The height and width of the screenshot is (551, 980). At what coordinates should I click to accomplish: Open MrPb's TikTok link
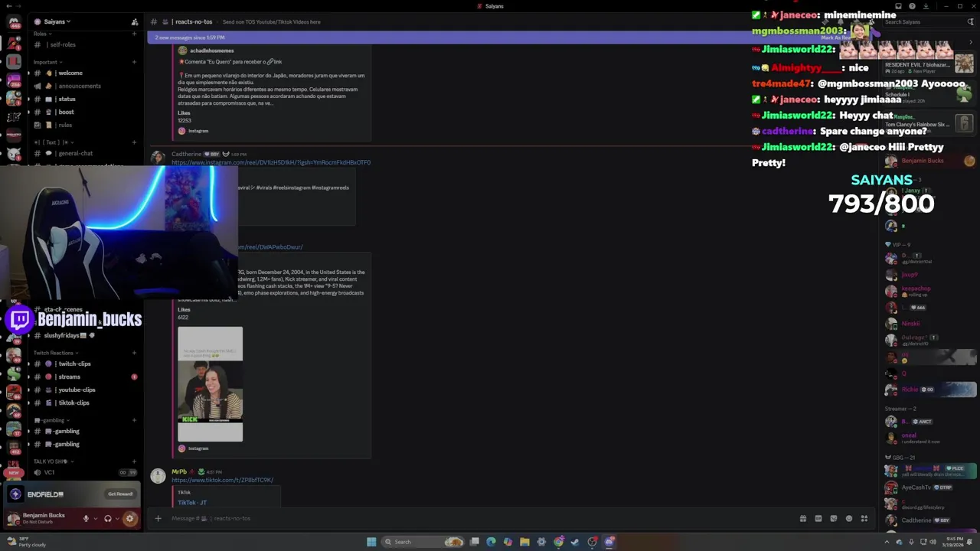pos(222,480)
